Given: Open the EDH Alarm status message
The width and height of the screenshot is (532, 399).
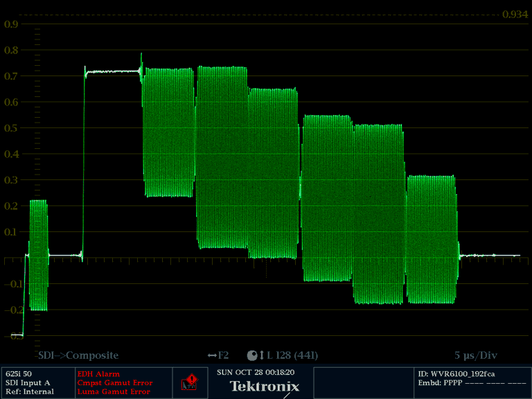Looking at the screenshot, I should pos(98,374).
